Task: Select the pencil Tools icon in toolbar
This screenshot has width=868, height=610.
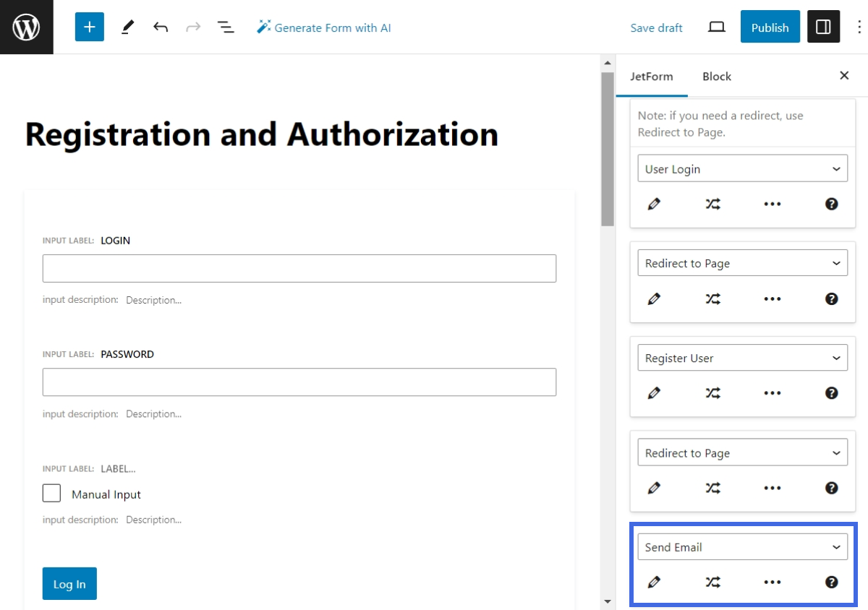Action: coord(127,27)
